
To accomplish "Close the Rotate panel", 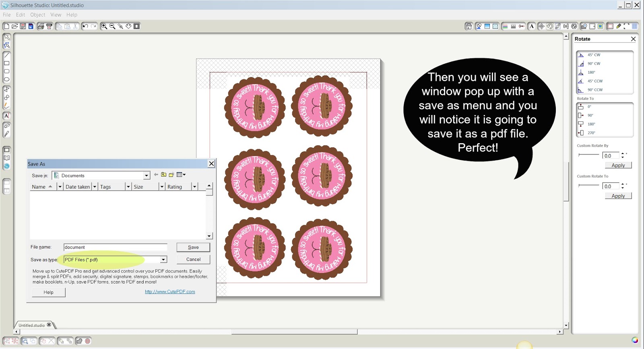I will [633, 39].
